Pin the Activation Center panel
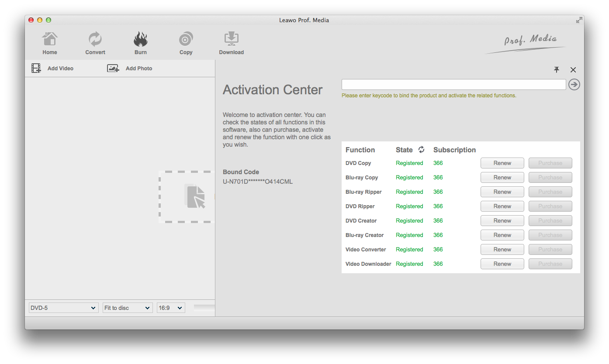The height and width of the screenshot is (364, 609). click(557, 70)
